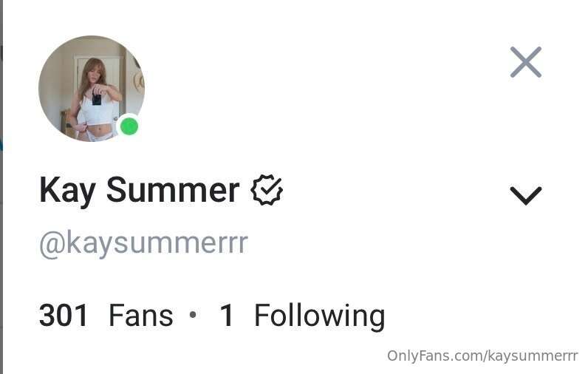Click the 301 fans count number
This screenshot has width=588, height=374.
click(x=64, y=316)
